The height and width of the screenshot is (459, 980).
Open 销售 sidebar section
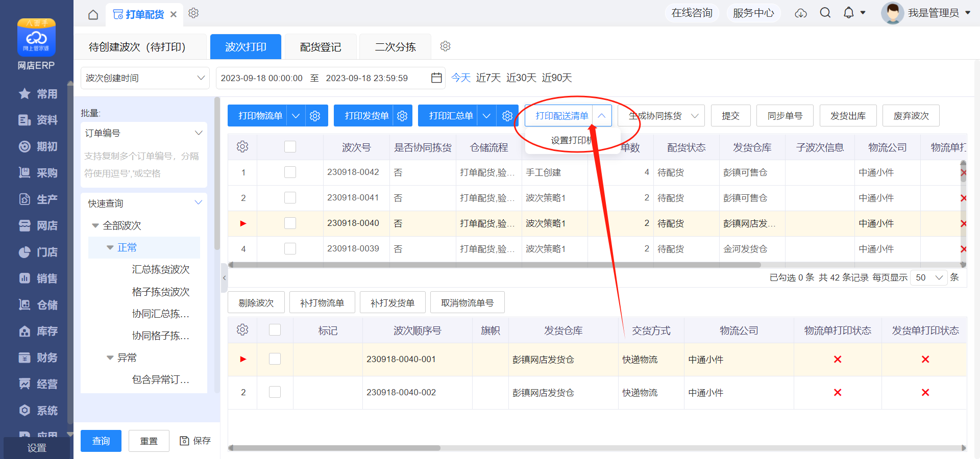38,278
